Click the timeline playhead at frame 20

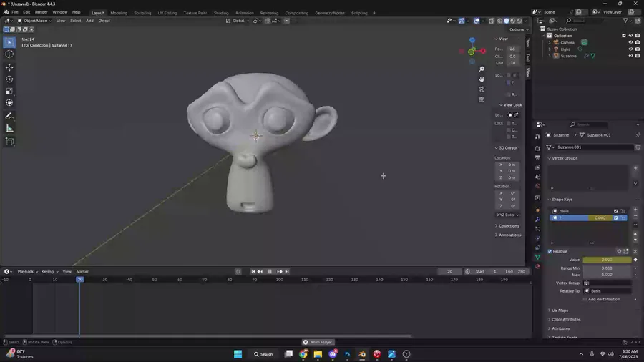tap(79, 280)
